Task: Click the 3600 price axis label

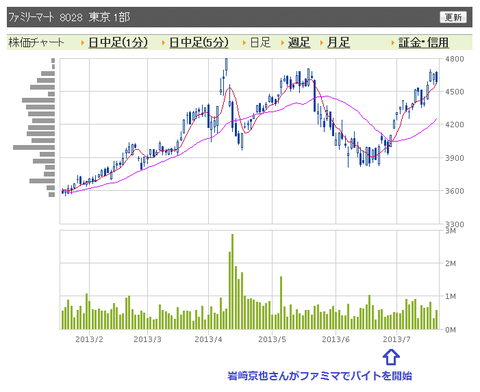Action: (455, 191)
